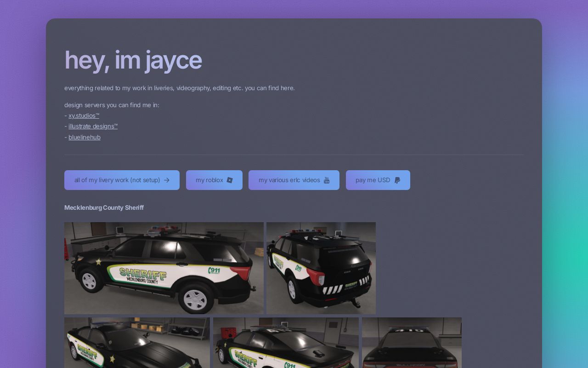The height and width of the screenshot is (368, 588).
Task: Click the Roblox logo icon
Action: tap(230, 180)
